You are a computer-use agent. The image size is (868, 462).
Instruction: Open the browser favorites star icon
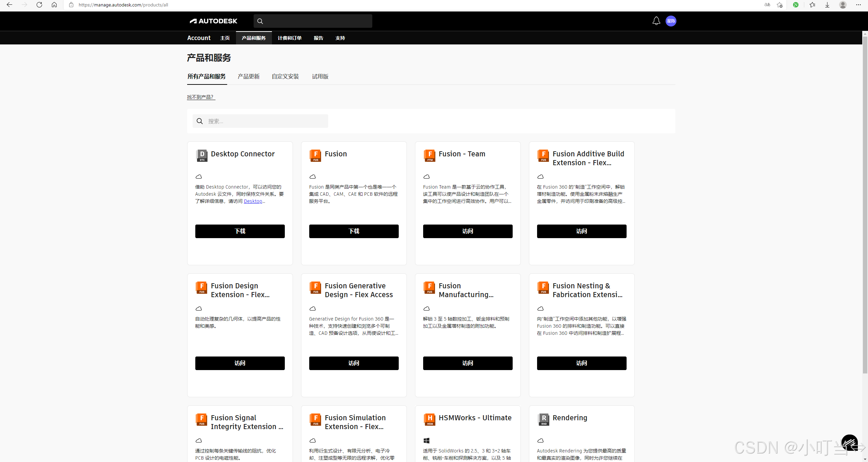pos(812,5)
